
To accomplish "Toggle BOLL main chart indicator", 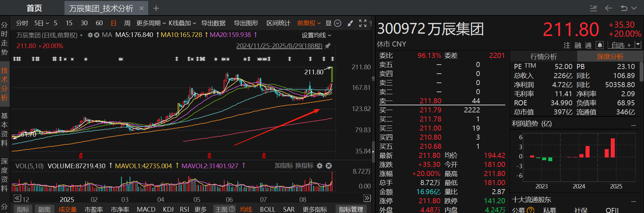I will (x=267, y=209).
